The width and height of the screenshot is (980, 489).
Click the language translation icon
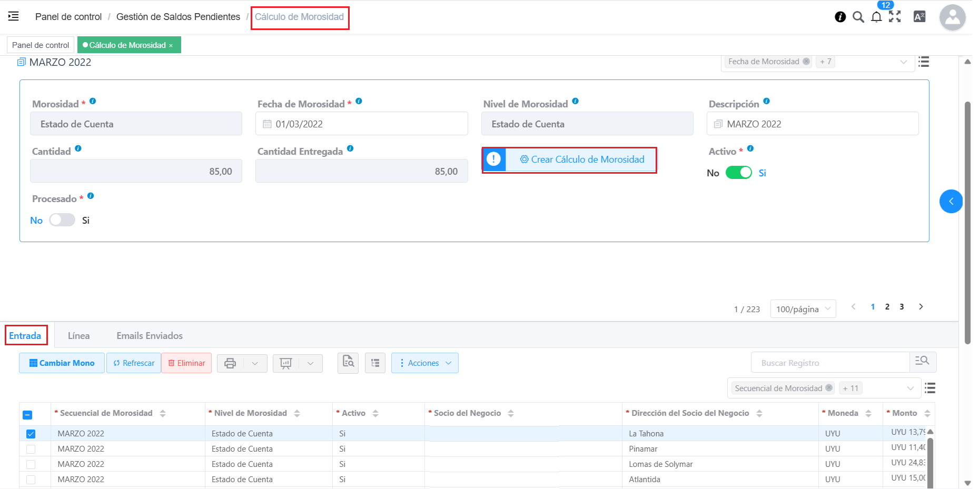[919, 17]
